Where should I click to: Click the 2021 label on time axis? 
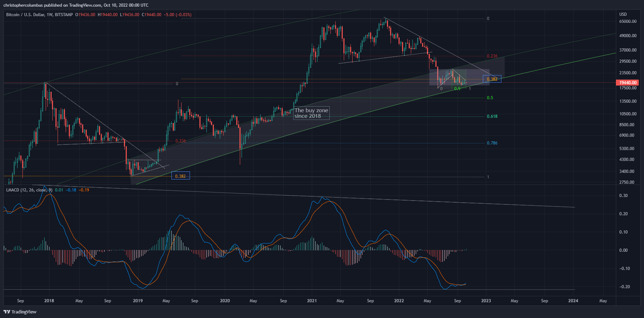pyautogui.click(x=312, y=301)
